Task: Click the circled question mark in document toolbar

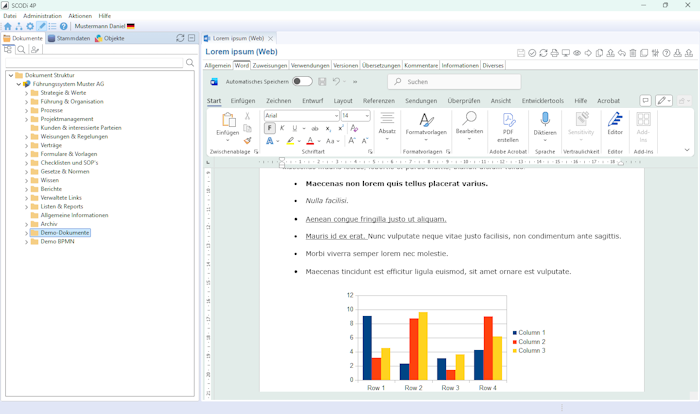Action: point(666,53)
